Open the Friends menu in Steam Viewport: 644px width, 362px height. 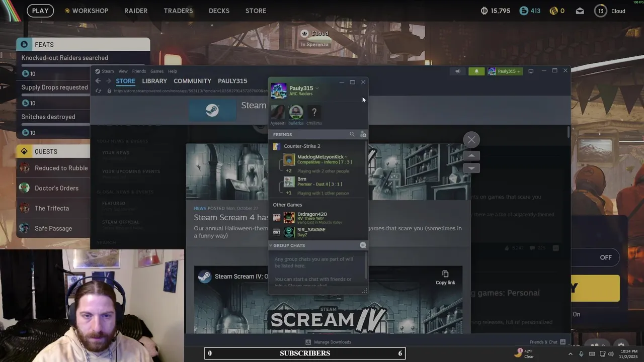(139, 71)
